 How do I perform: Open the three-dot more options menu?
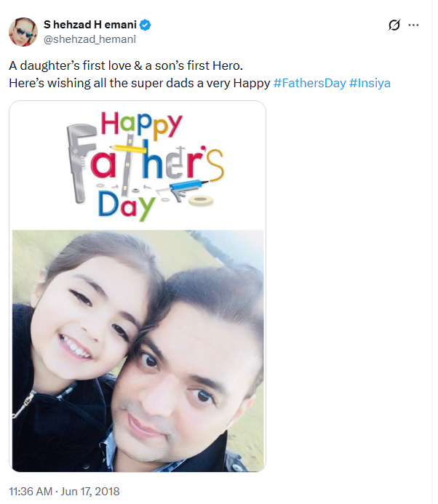click(x=413, y=25)
